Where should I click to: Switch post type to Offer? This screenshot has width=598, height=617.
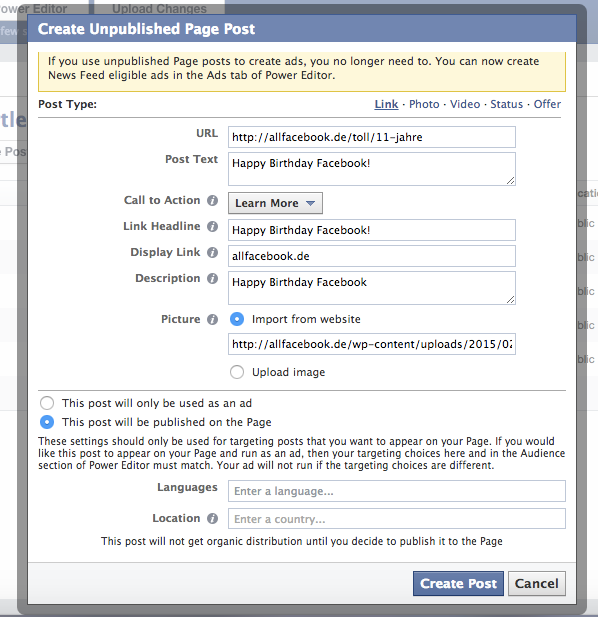(547, 104)
